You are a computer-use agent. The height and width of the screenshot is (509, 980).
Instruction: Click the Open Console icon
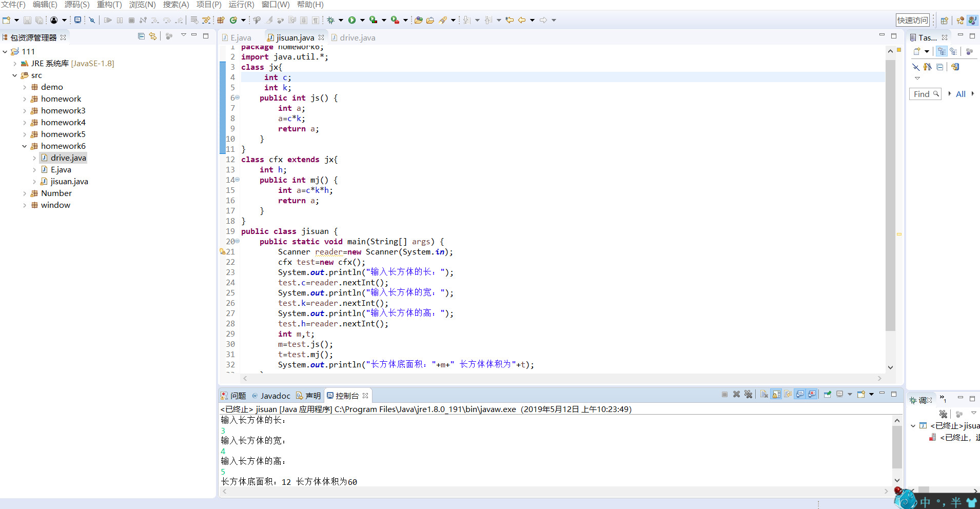click(861, 394)
